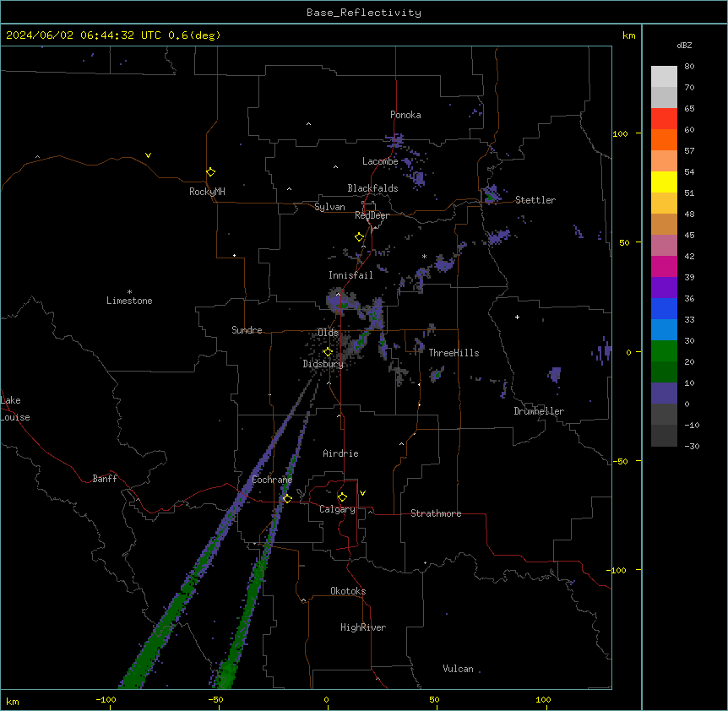Select the bright yellow swatch in the dBZ legend
728x711 pixels.
click(664, 182)
